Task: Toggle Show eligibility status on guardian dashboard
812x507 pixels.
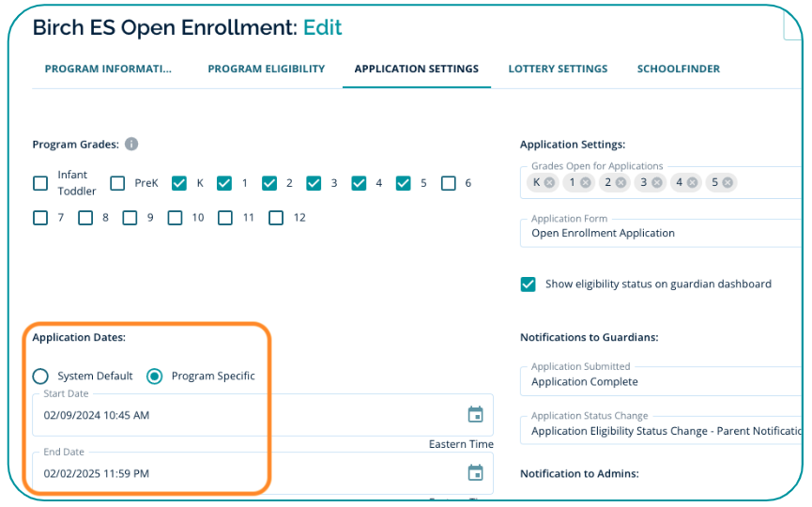Action: 529,284
